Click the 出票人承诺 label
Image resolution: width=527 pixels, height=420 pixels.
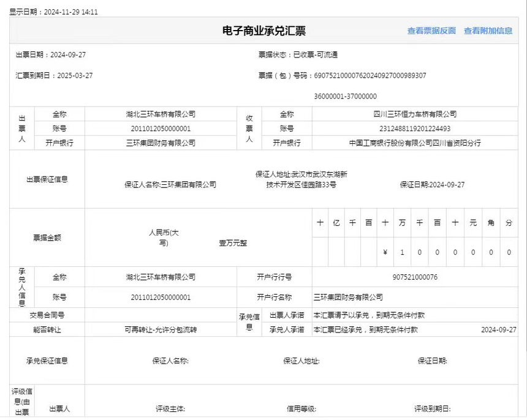pos(287,315)
